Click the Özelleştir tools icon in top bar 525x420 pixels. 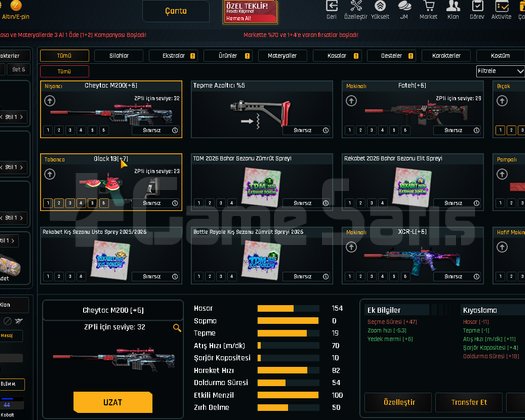click(x=356, y=6)
